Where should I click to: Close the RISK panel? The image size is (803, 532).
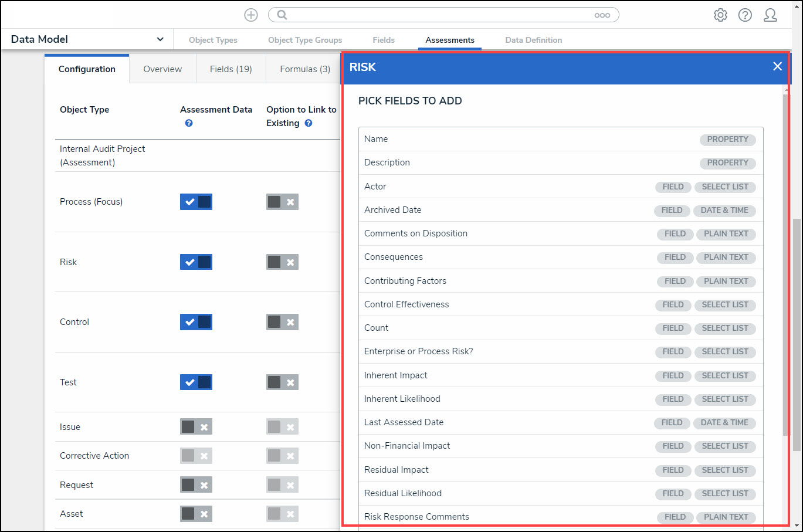(x=777, y=67)
